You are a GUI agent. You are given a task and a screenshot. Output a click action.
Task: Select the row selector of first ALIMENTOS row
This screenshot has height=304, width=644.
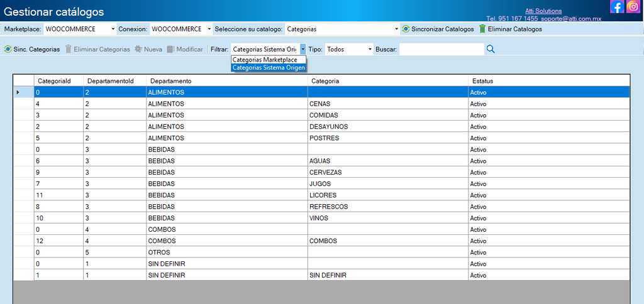pos(24,92)
